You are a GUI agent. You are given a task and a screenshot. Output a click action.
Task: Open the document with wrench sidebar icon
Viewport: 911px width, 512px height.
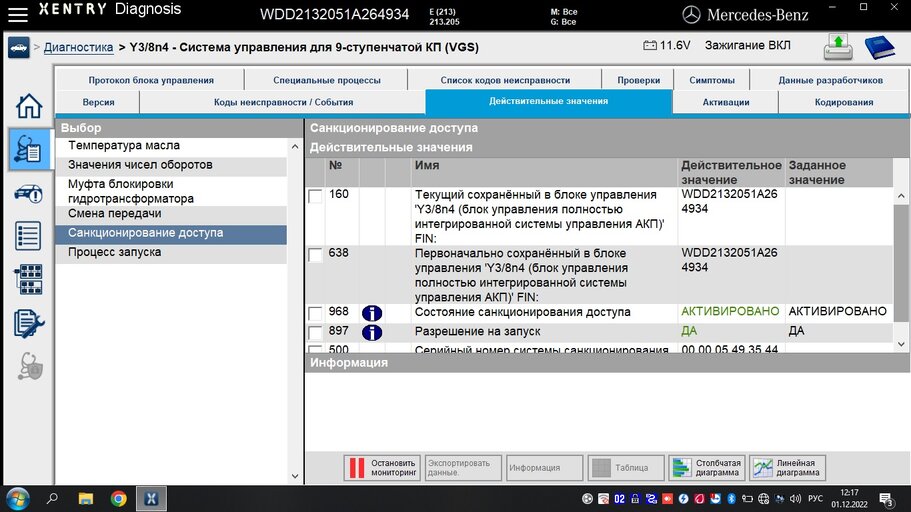click(x=28, y=324)
